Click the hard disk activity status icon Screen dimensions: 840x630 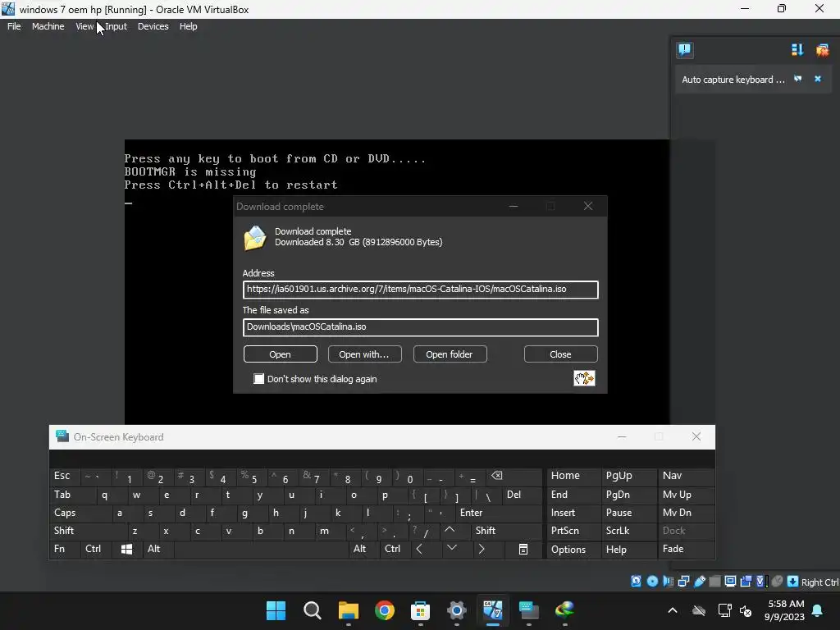(x=636, y=582)
